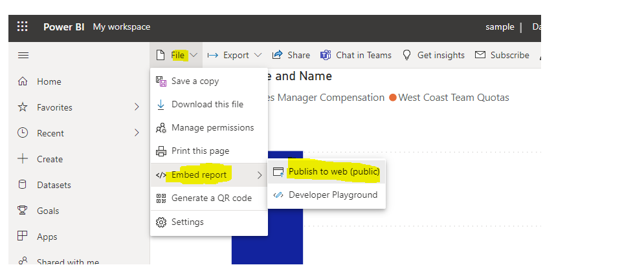
Task: Click the Teams logo icon
Action: pyautogui.click(x=326, y=55)
